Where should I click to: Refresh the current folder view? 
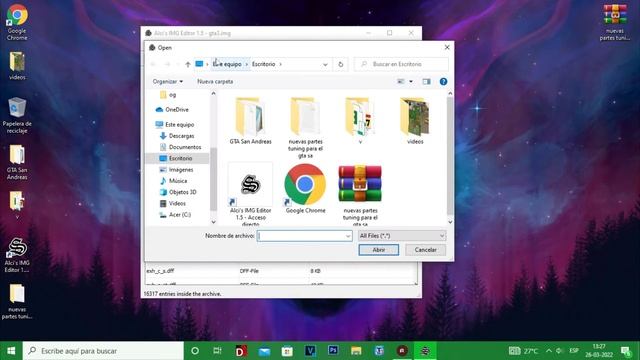tap(340, 64)
